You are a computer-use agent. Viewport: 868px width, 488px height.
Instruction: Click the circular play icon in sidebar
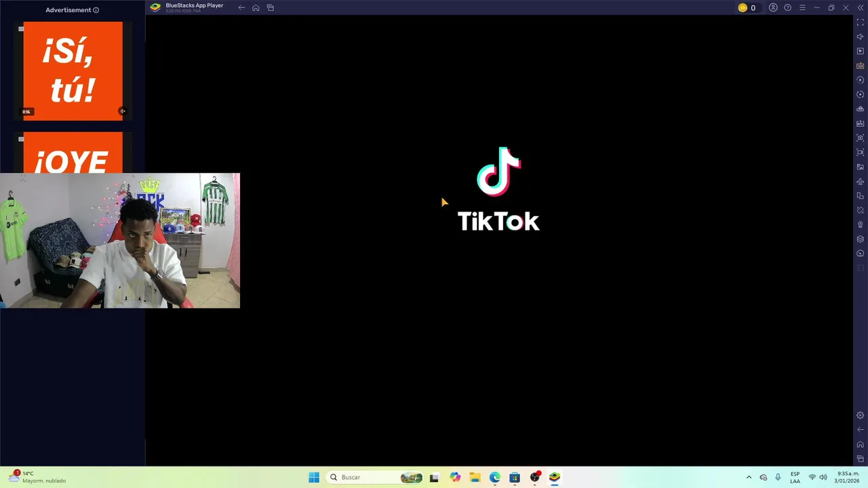click(x=861, y=80)
